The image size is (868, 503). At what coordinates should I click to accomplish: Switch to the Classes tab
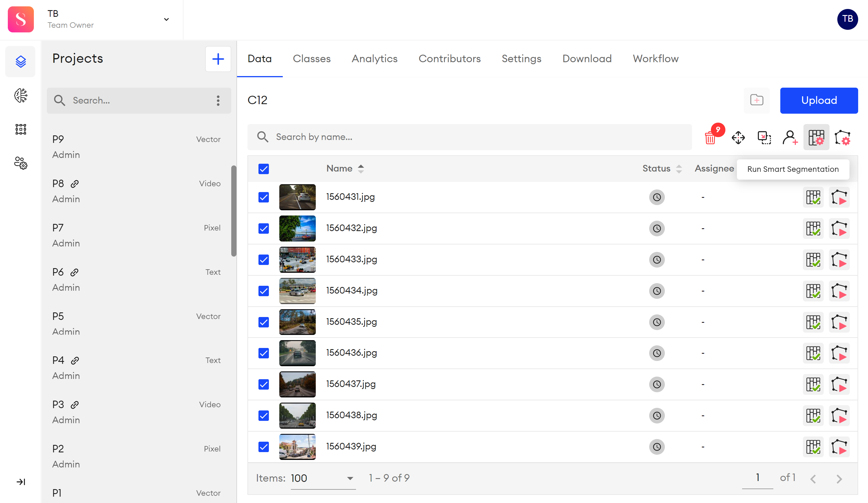point(312,58)
